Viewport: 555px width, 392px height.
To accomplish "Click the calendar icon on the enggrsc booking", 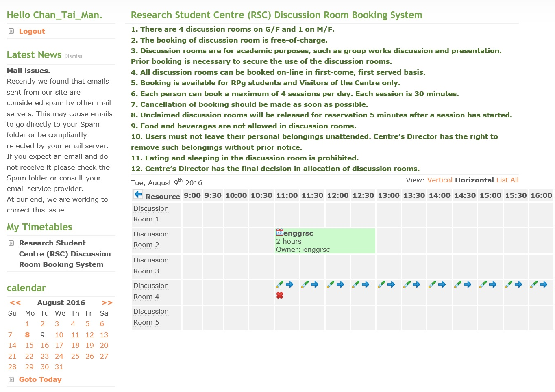I will point(279,232).
